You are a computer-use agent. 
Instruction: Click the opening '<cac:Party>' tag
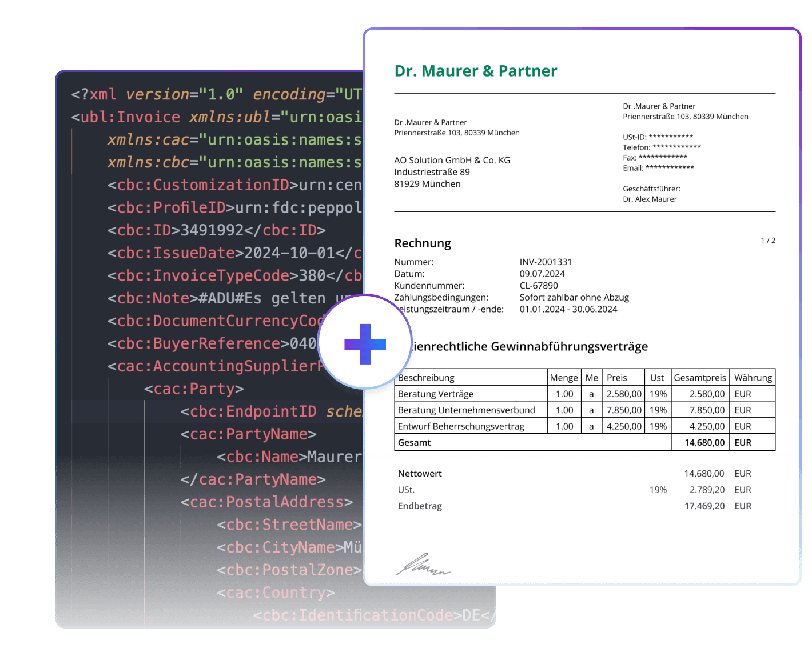(x=194, y=389)
